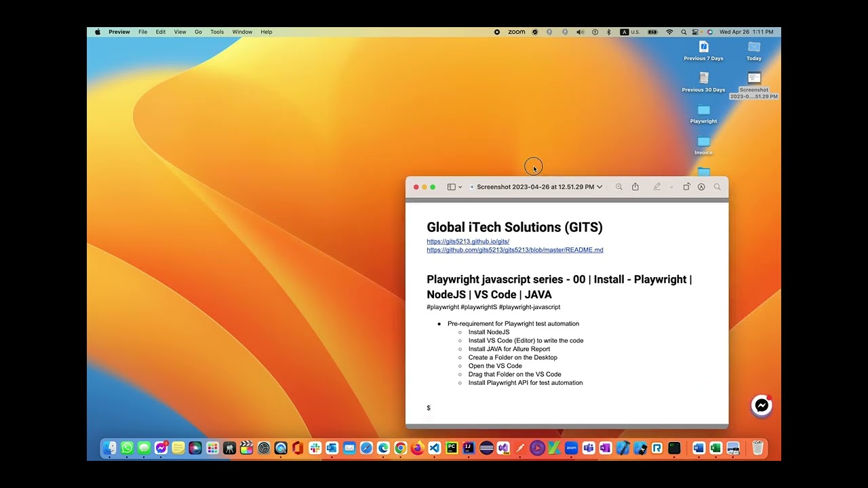Click the Highlight pen icon in Preview
Image resolution: width=868 pixels, height=488 pixels.
click(x=656, y=187)
